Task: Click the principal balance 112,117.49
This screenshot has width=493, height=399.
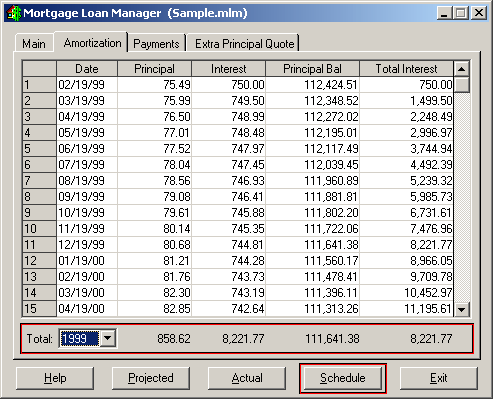Action: 312,149
